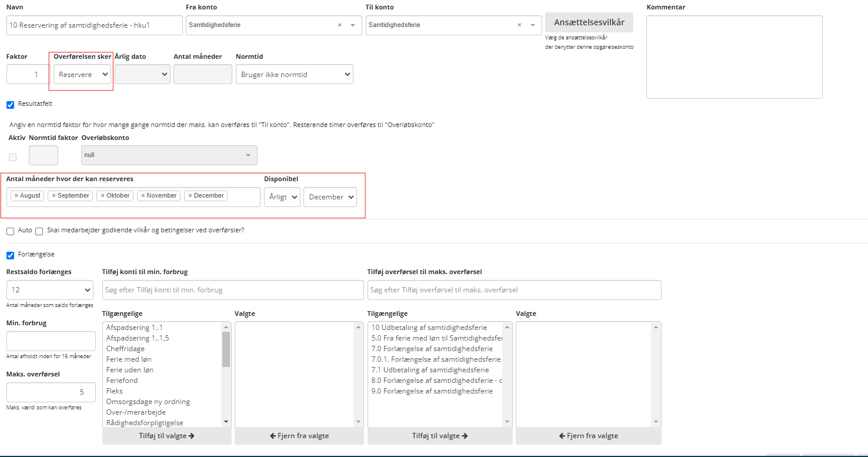Remove the Oktober month tag
The height and width of the screenshot is (457, 868).
click(102, 196)
